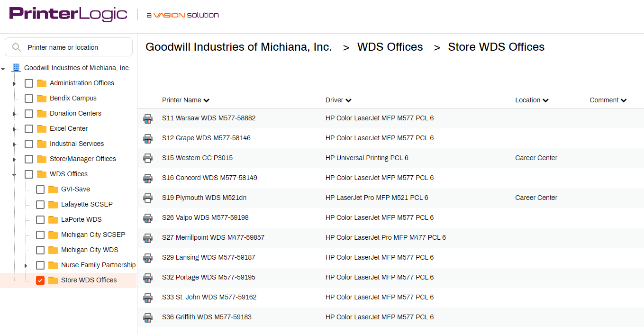Collapse the WDS Offices tree node
Viewport: 644px width, 334px height.
click(x=15, y=175)
